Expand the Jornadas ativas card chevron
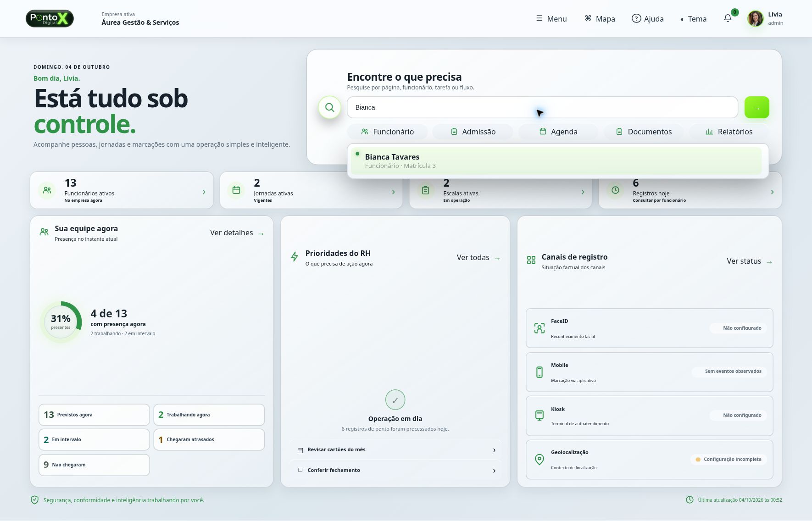 pyautogui.click(x=393, y=192)
